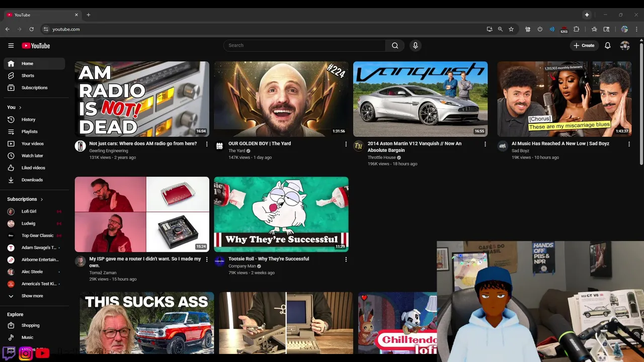Open Airborne Entertainment subscription

point(34,260)
